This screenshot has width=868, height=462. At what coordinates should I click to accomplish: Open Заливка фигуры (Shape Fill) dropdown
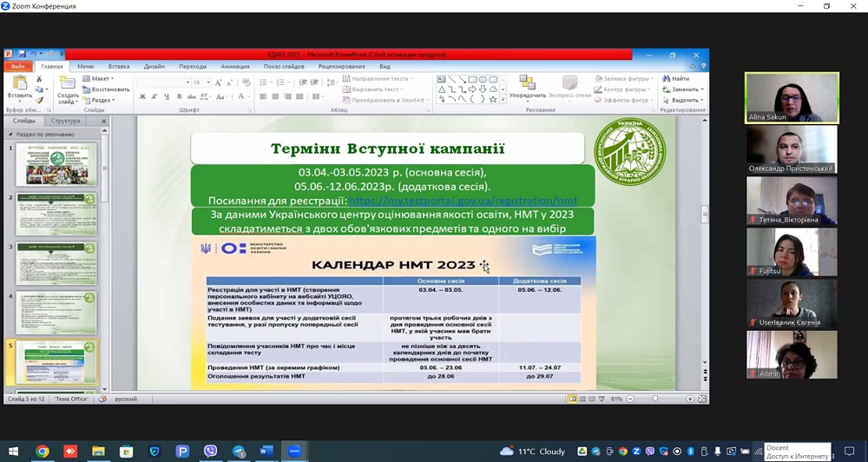[623, 79]
